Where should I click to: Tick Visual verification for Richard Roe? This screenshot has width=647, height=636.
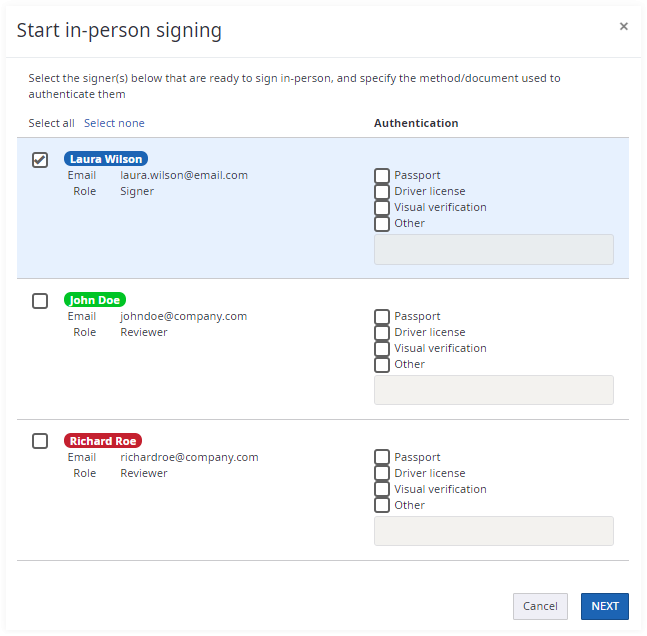coord(382,490)
